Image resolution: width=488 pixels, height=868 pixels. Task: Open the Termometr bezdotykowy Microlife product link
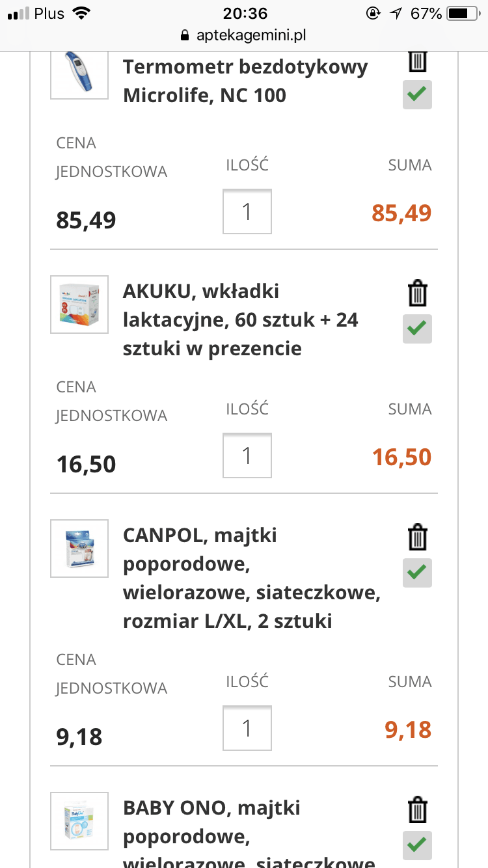[245, 81]
